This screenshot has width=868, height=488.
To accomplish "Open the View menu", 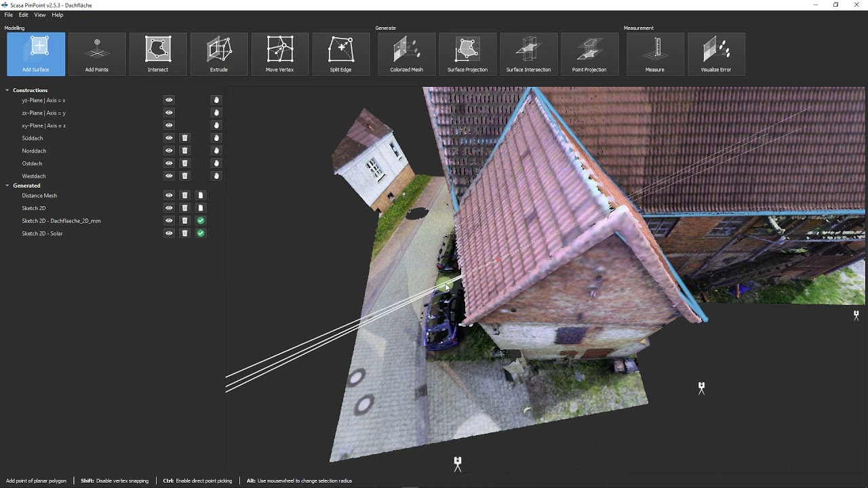I will (x=40, y=15).
